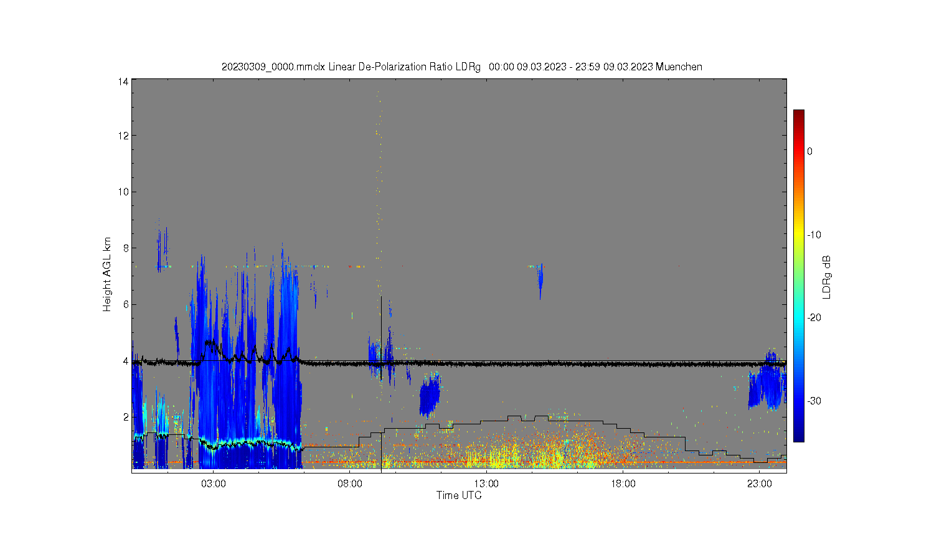934x560 pixels.
Task: Click the 12 km height tick label
Action: [x=123, y=136]
